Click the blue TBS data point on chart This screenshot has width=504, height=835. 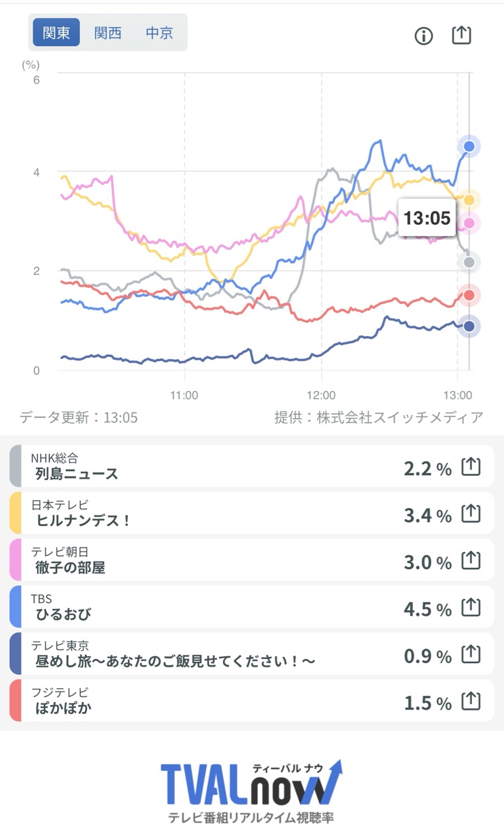[x=469, y=146]
